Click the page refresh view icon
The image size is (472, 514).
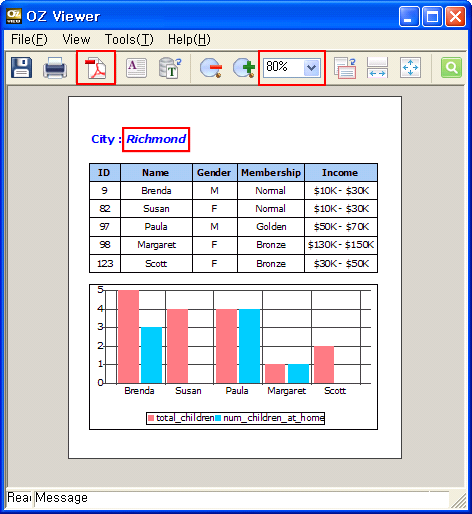pos(345,68)
